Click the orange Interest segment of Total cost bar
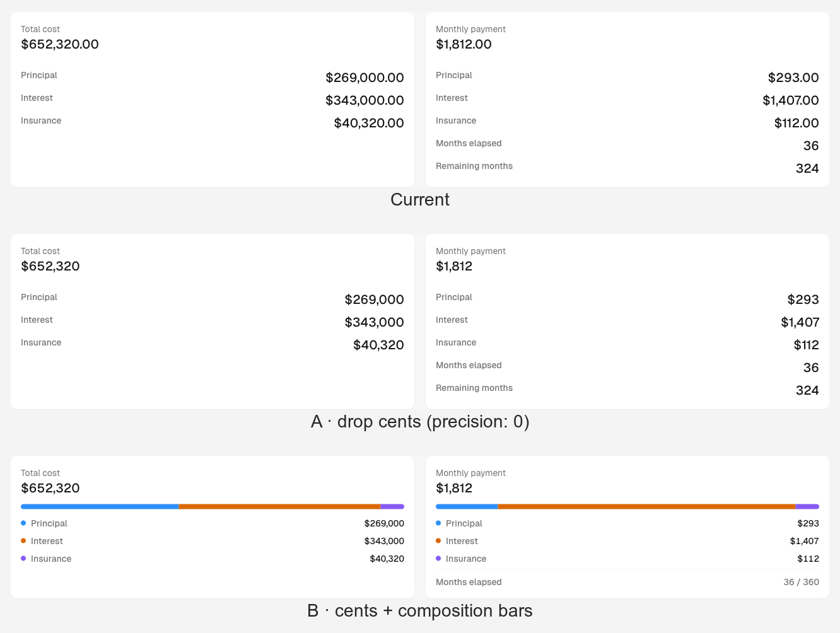 pos(280,506)
